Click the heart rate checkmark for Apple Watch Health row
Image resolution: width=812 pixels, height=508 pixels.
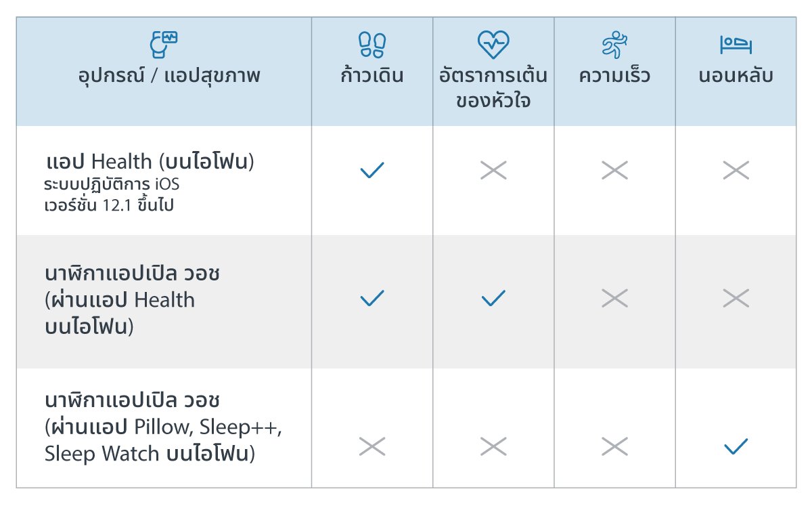[x=493, y=298]
